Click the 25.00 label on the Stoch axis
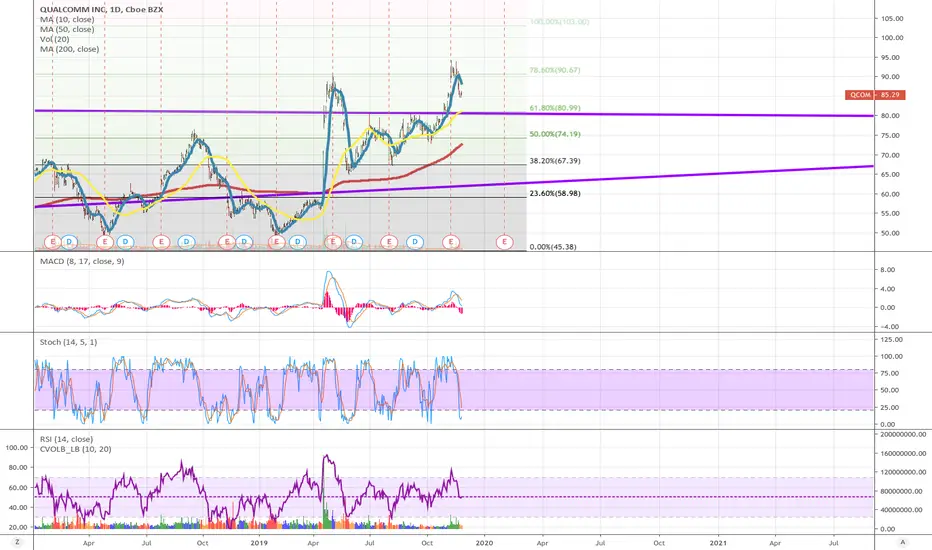 pos(889,408)
